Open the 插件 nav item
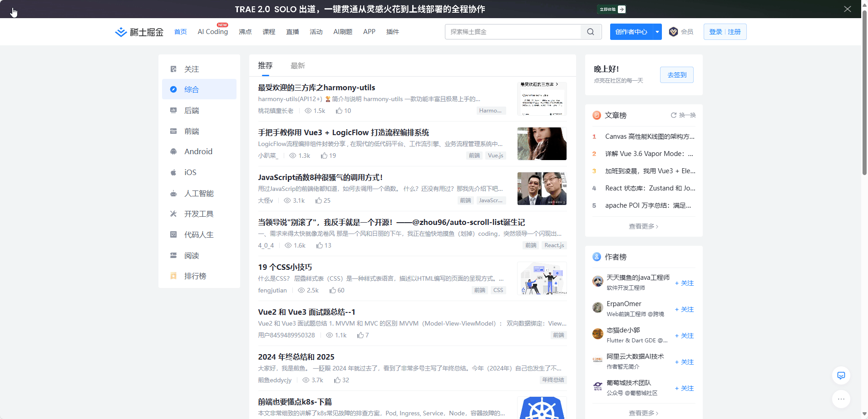 point(393,32)
